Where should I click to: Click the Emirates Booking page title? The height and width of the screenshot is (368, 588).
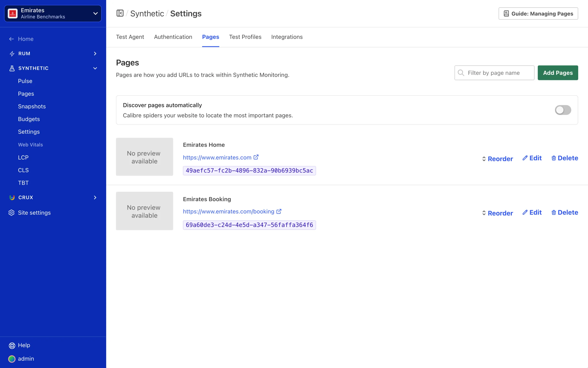tap(207, 199)
